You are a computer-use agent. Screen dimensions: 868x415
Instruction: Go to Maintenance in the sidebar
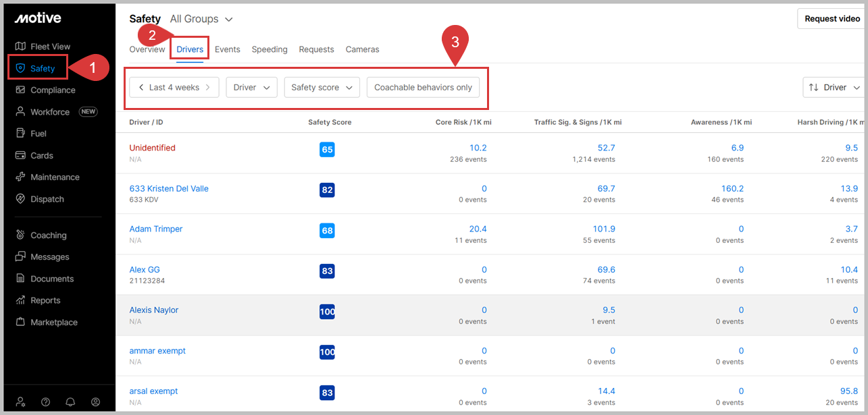47,177
